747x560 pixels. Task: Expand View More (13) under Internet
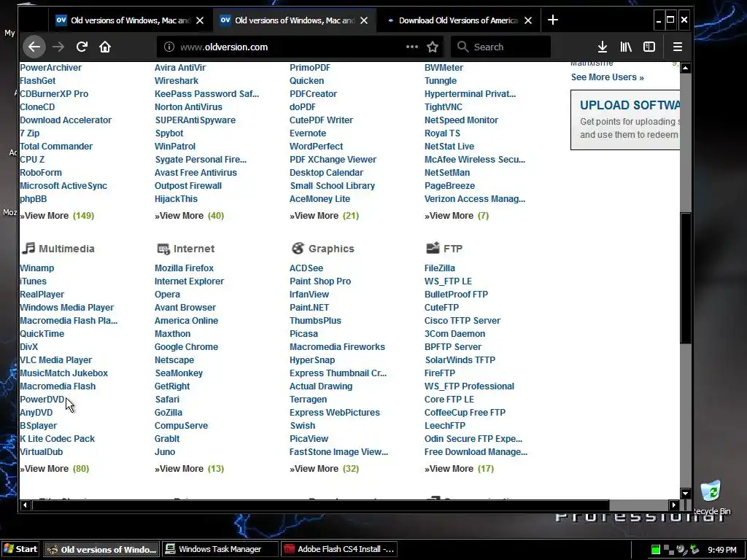(x=189, y=469)
